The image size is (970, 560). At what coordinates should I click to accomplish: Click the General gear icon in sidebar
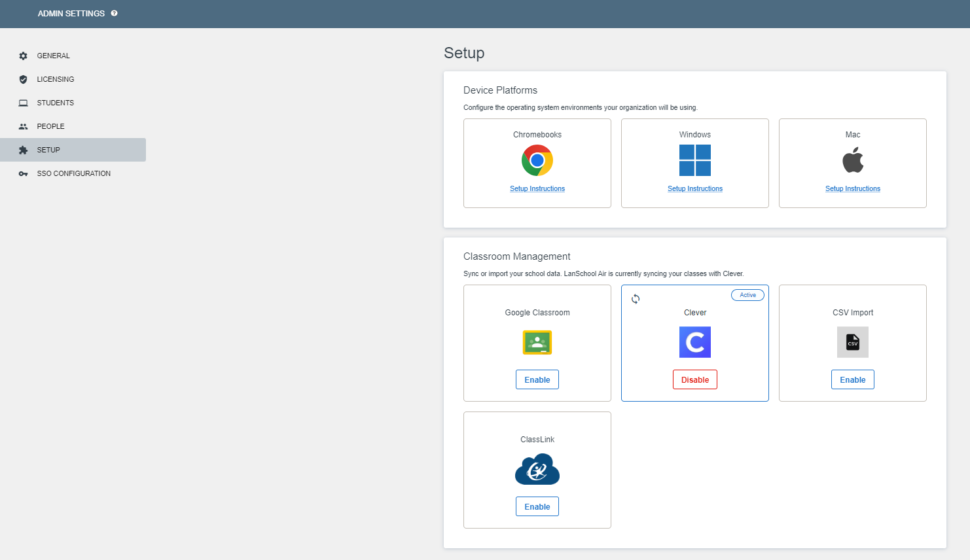coord(24,56)
